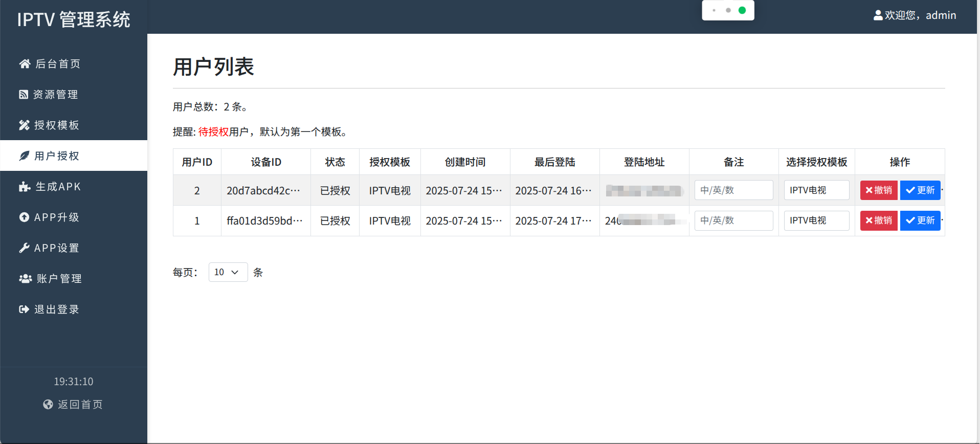Click the 最后登陆 column header
The height and width of the screenshot is (444, 980).
click(x=555, y=162)
